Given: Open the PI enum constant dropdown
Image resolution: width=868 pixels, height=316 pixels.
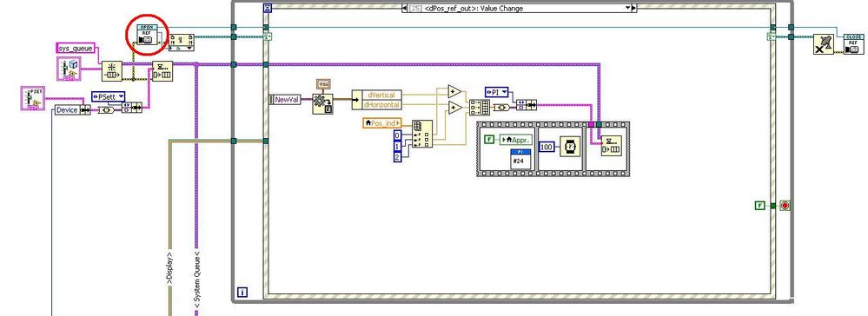Looking at the screenshot, I should [504, 92].
